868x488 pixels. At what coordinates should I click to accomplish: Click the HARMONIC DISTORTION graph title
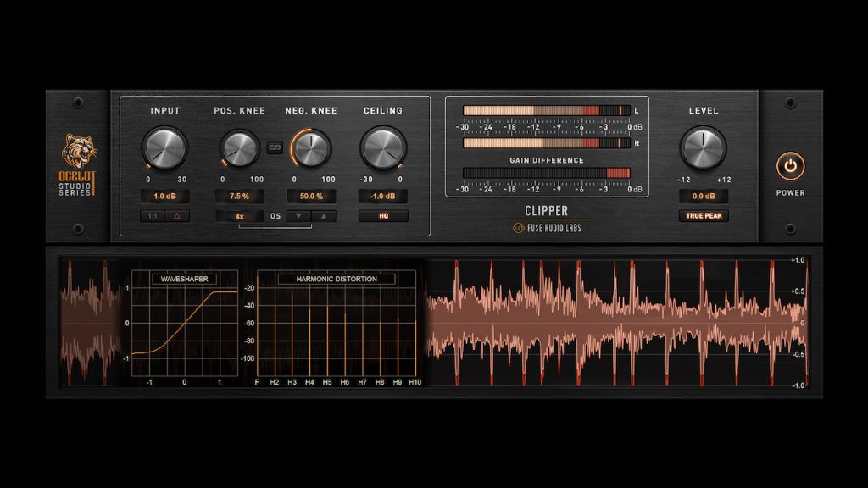(337, 279)
